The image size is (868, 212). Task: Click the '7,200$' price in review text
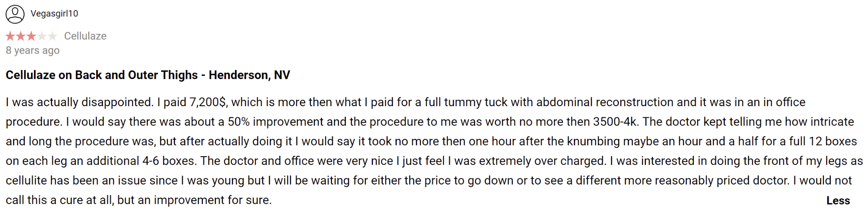pyautogui.click(x=208, y=102)
